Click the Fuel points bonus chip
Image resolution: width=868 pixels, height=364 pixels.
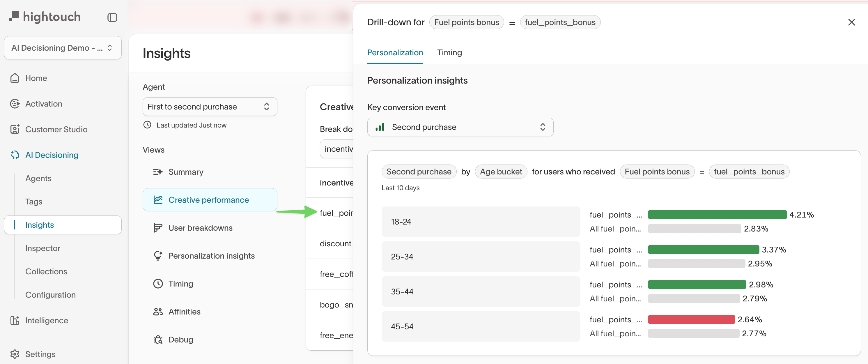click(x=467, y=22)
